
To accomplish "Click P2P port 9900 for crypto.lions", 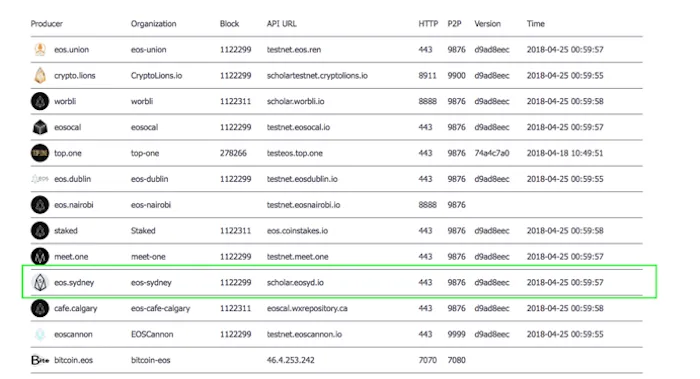I will [x=456, y=75].
